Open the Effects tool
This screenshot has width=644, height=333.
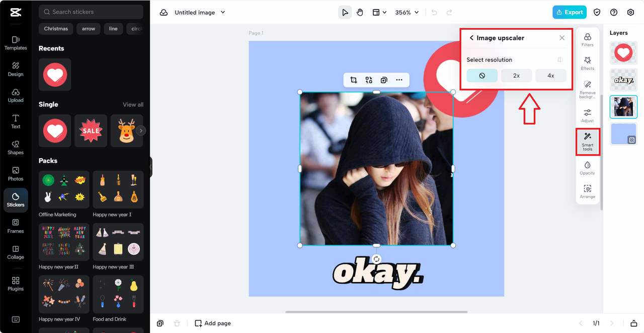[587, 63]
